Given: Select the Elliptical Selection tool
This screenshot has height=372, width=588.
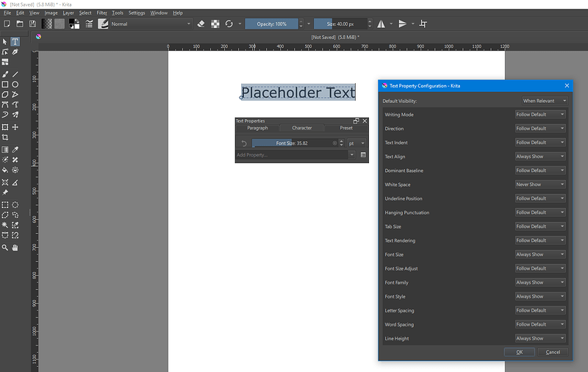Looking at the screenshot, I should [15, 205].
